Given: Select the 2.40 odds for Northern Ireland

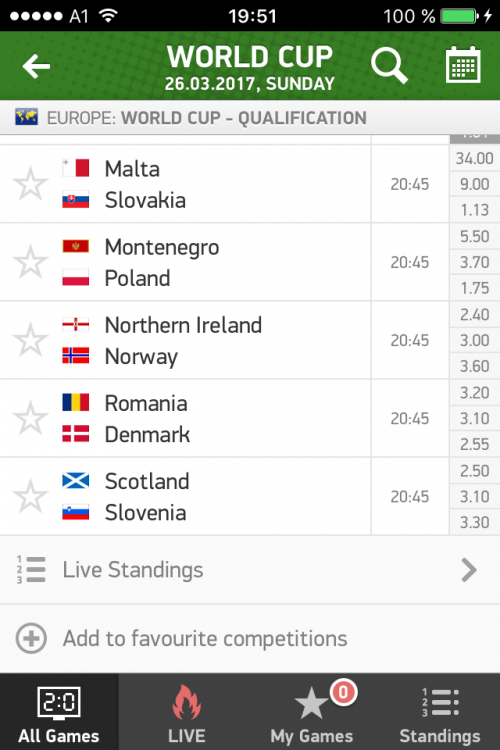Looking at the screenshot, I should pyautogui.click(x=475, y=315).
